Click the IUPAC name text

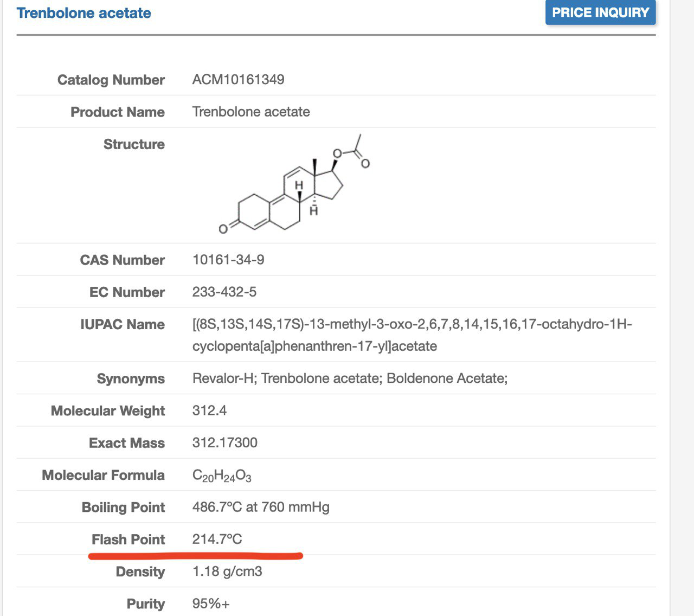[x=412, y=335]
